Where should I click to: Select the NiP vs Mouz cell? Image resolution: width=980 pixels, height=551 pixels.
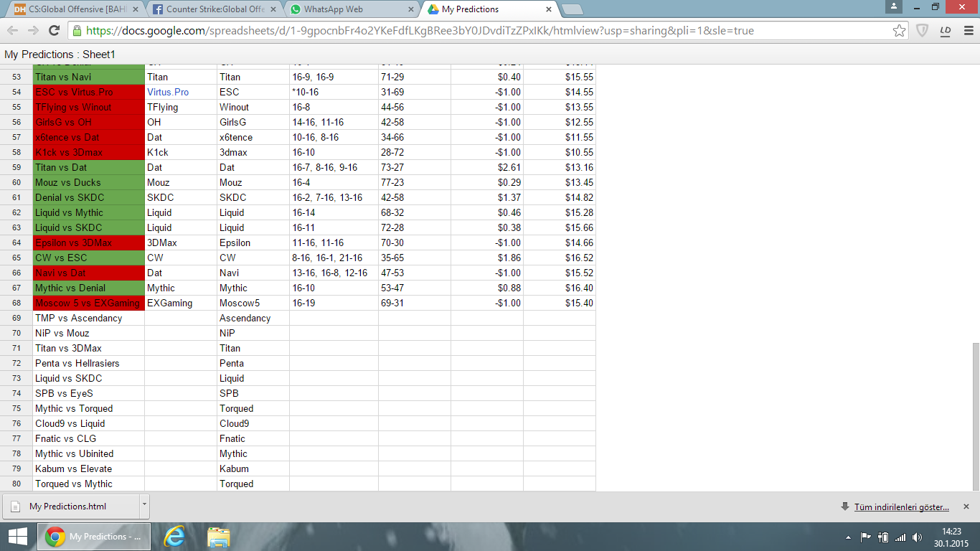(x=89, y=333)
